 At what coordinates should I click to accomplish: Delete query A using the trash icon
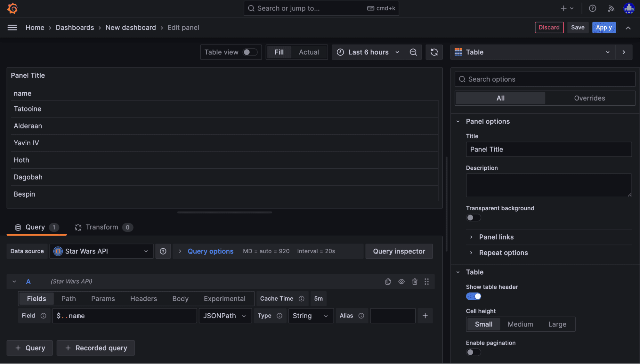coord(415,281)
